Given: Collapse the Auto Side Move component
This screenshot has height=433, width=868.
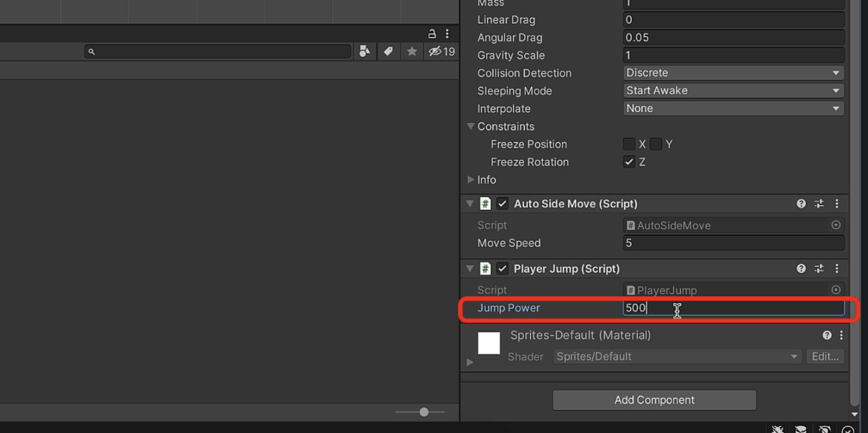Looking at the screenshot, I should (x=470, y=204).
